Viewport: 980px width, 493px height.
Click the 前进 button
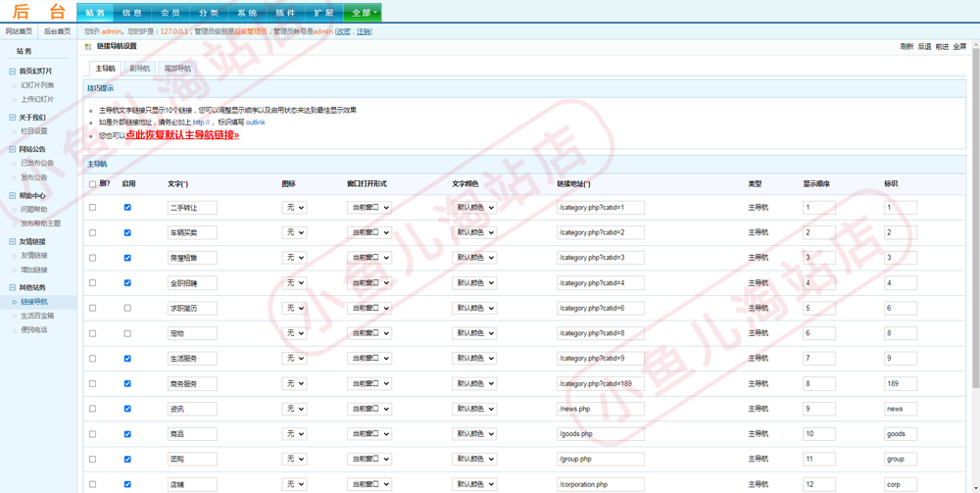[942, 47]
